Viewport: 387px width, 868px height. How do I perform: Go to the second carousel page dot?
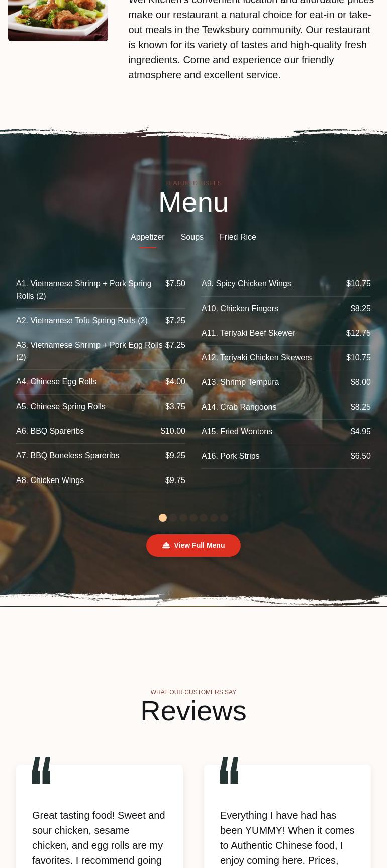click(x=173, y=518)
